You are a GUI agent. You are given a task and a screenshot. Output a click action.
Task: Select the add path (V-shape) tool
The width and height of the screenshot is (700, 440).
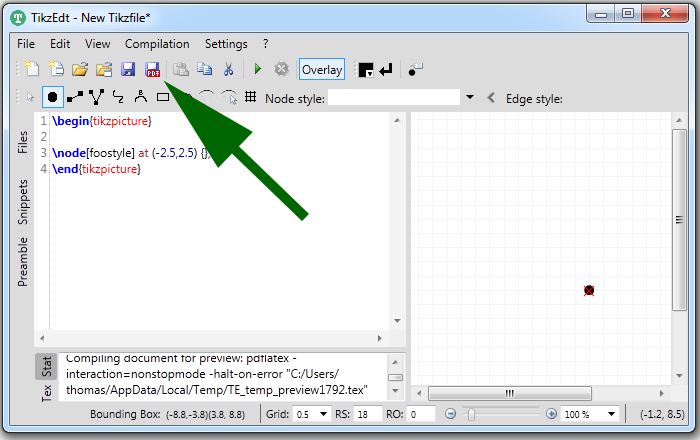[96, 97]
